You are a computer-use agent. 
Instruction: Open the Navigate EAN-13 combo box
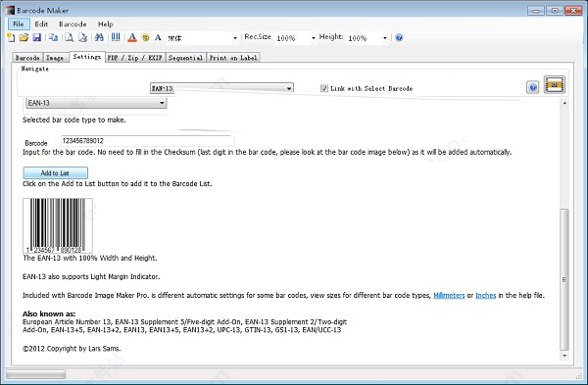click(x=221, y=88)
